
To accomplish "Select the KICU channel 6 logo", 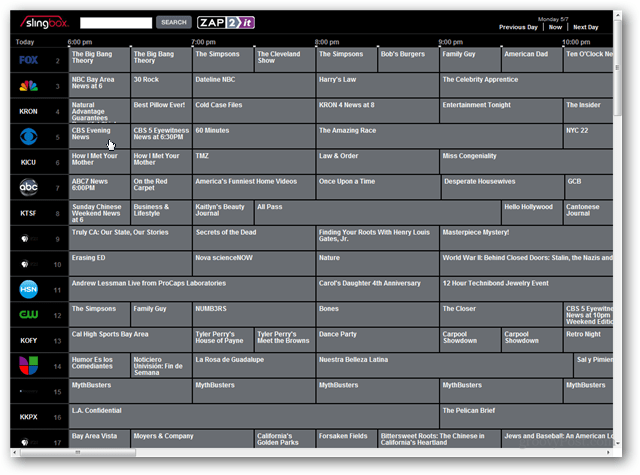I will pos(29,162).
